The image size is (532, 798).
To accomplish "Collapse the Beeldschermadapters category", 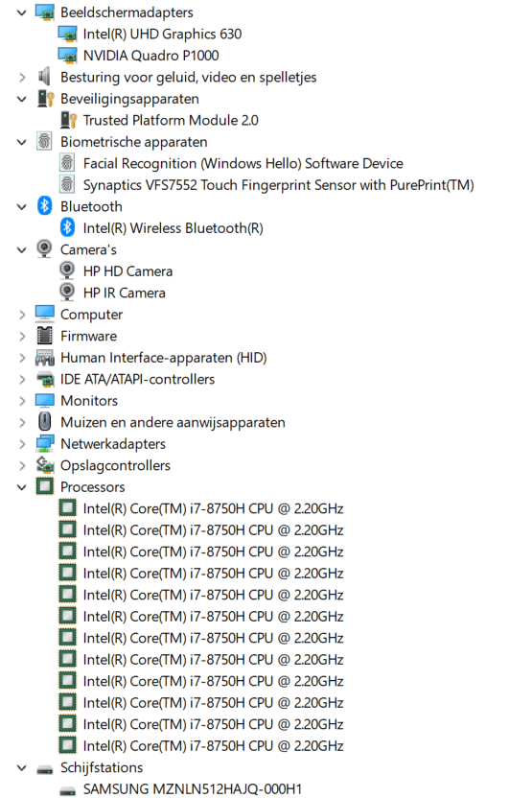I will click(x=22, y=12).
